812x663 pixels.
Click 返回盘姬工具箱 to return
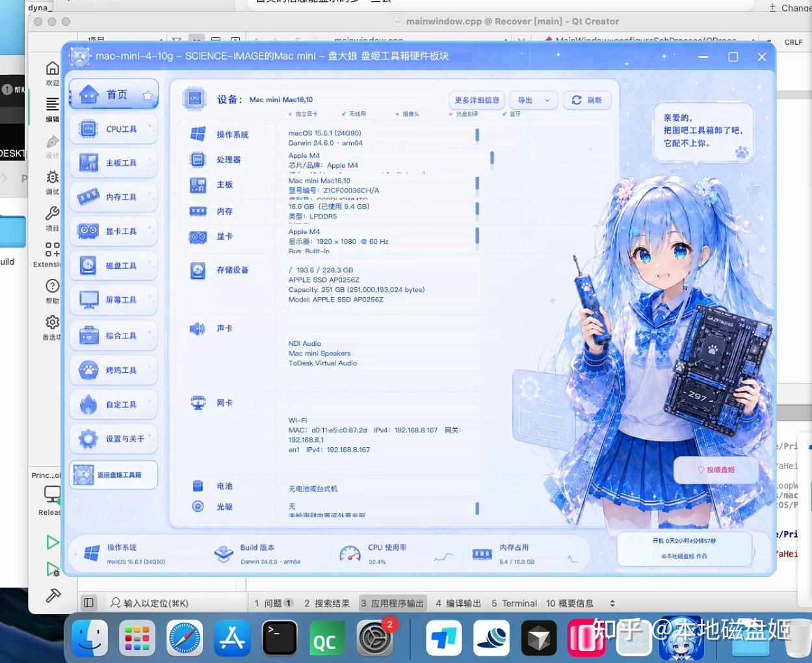coord(113,475)
